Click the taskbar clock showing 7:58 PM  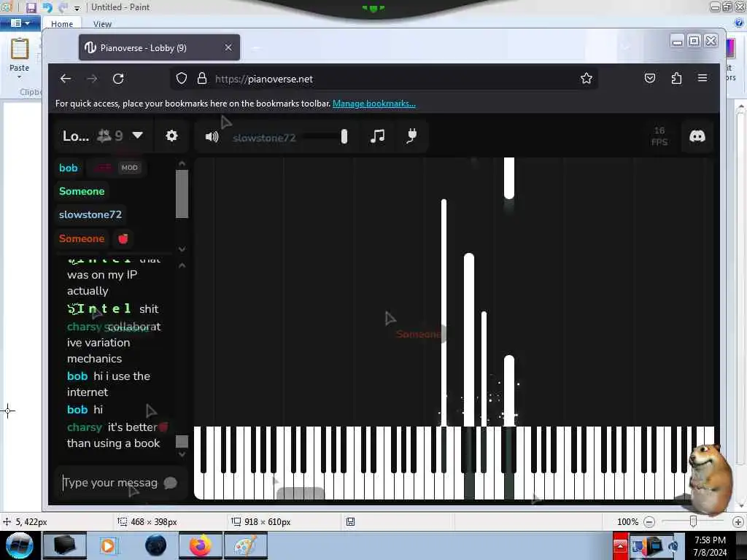pyautogui.click(x=710, y=545)
